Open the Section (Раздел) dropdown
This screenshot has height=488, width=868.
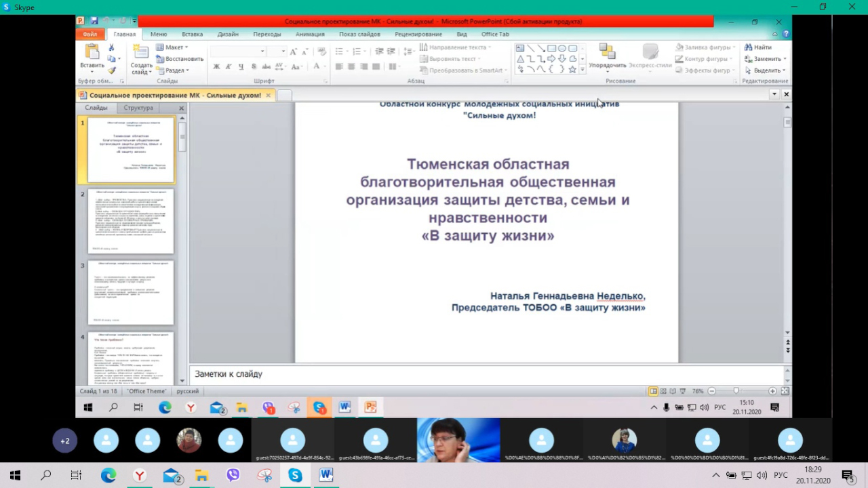pos(173,70)
